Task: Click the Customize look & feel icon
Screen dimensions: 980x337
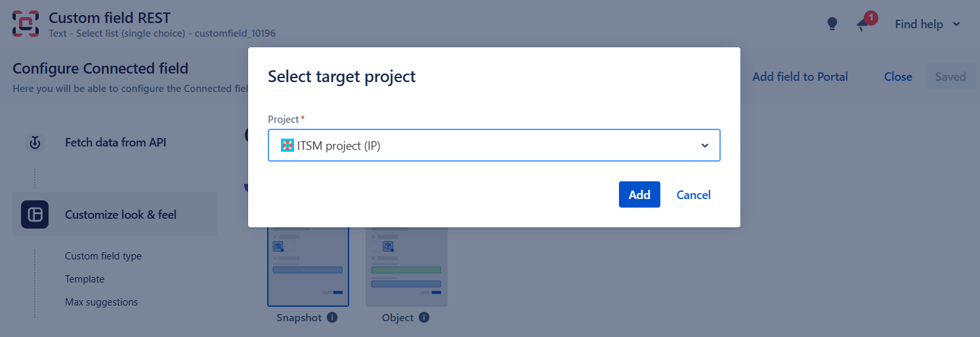Action: (x=35, y=215)
